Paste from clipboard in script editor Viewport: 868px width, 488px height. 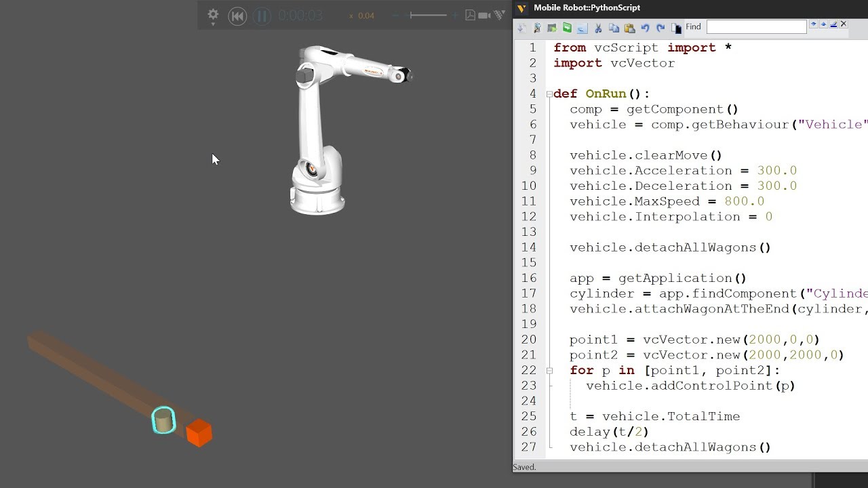629,28
